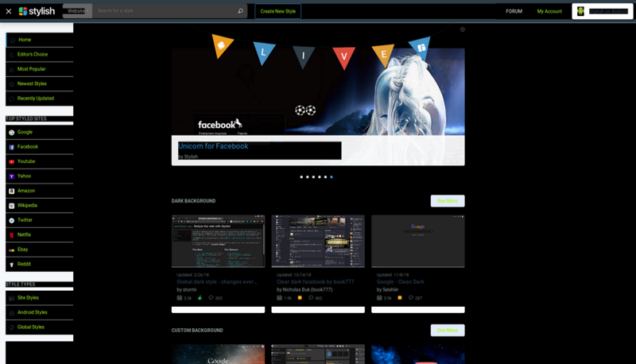Click the Amazon icon in sidebar

[x=12, y=191]
